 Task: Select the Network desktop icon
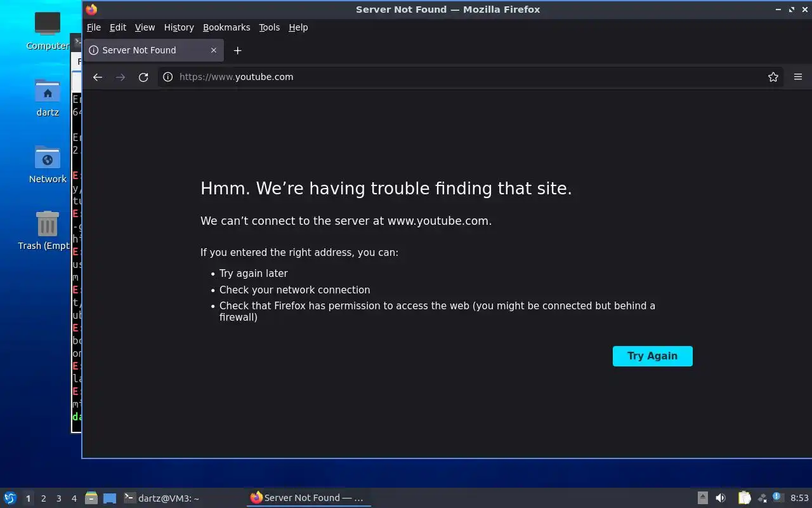coord(48,164)
